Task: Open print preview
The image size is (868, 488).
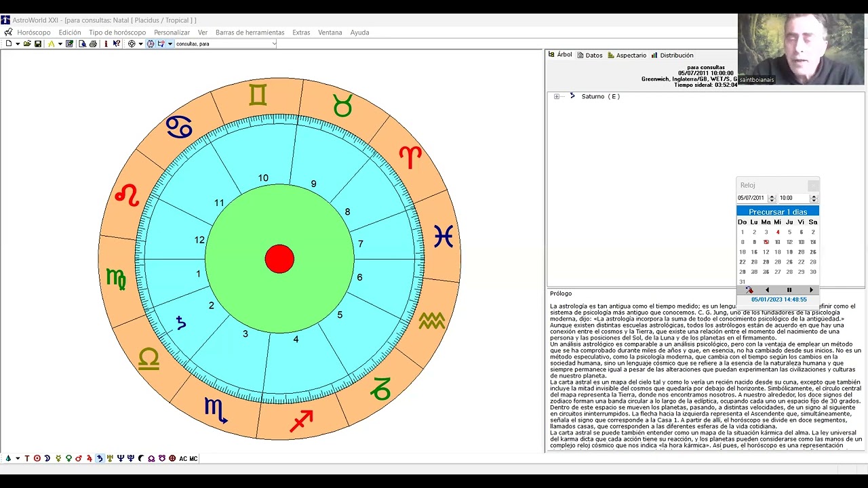Action: pos(83,43)
